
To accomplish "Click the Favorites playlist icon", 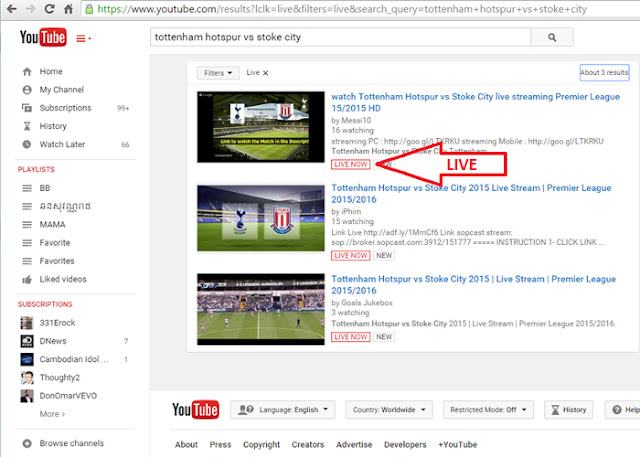I will [27, 261].
